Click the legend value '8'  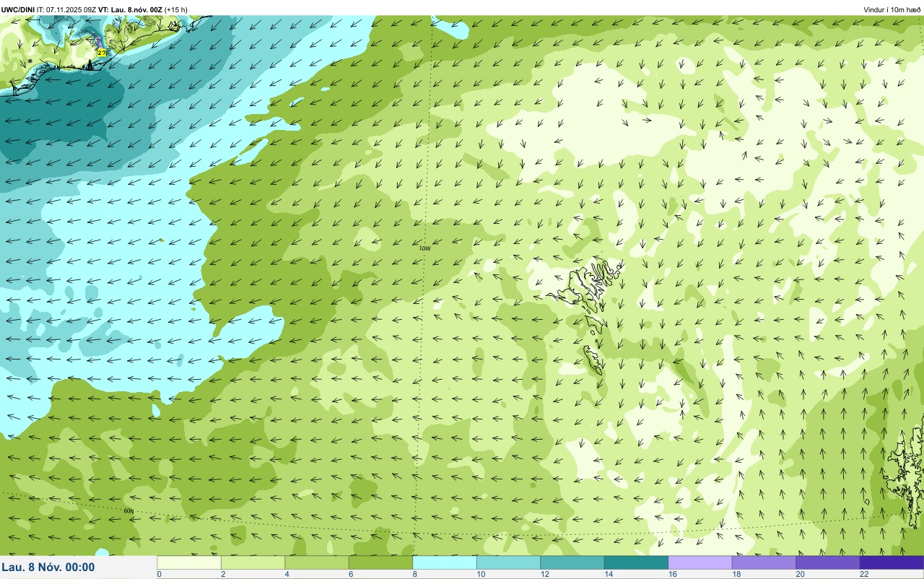(415, 574)
